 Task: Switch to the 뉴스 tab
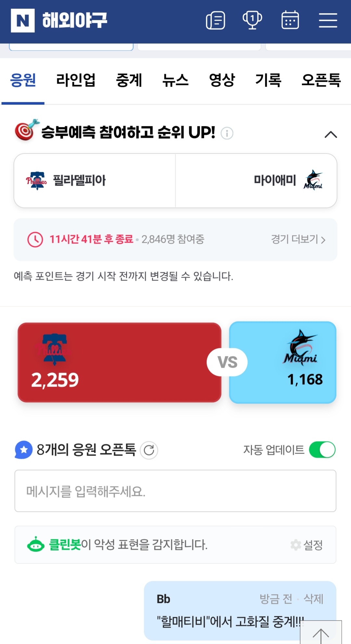175,80
